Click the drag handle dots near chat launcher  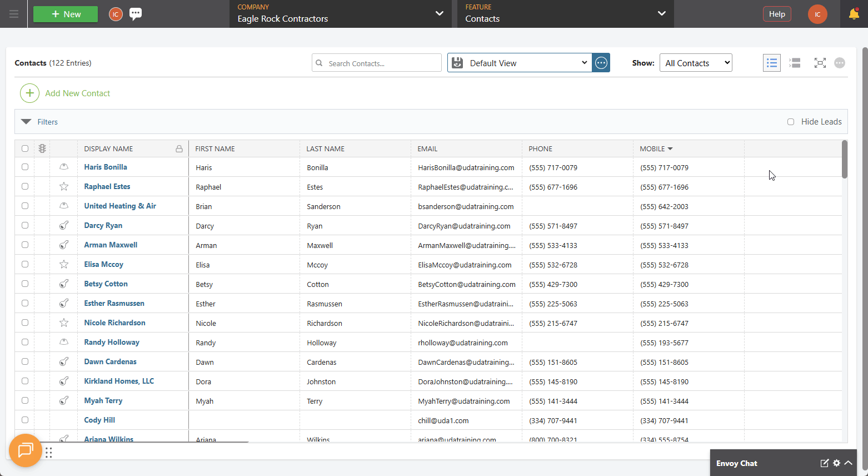49,453
